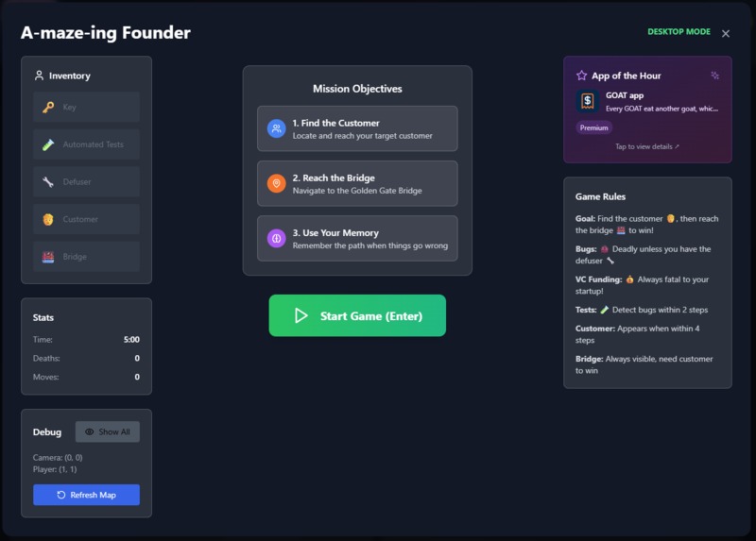Select the Customer inventory slot
The height and width of the screenshot is (541, 756).
tap(86, 219)
